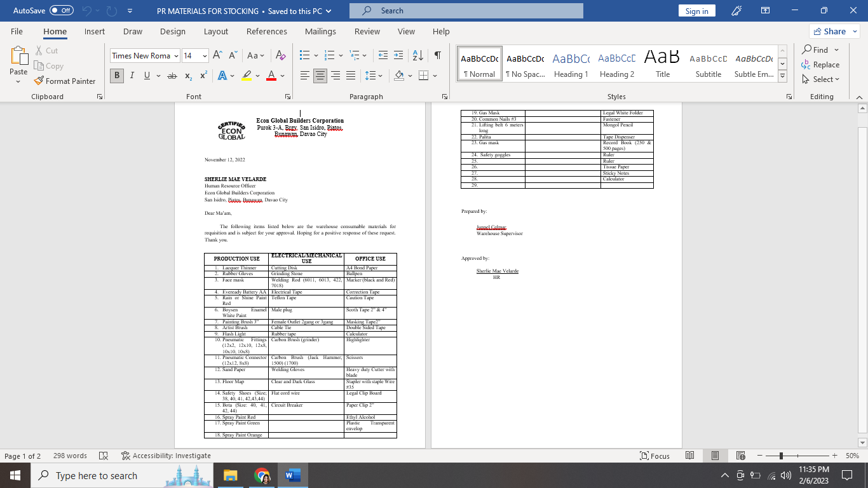Show or hide paragraph marks
The height and width of the screenshot is (488, 868).
pos(438,56)
